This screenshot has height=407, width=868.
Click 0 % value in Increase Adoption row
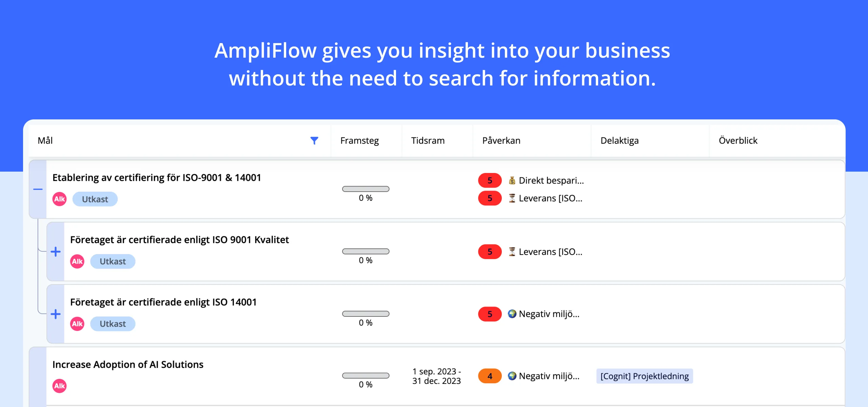[366, 385]
